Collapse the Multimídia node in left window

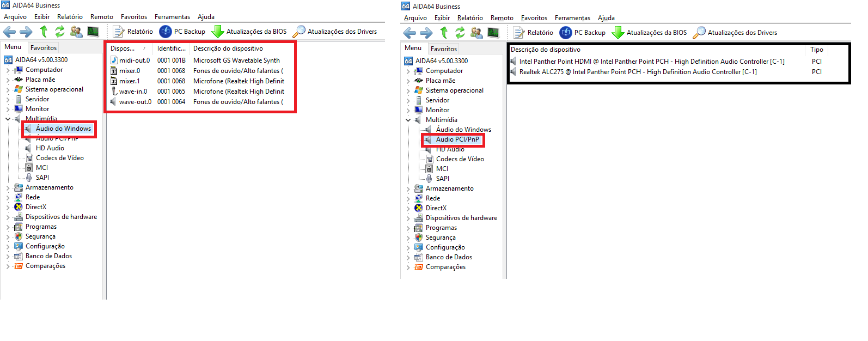(8, 119)
